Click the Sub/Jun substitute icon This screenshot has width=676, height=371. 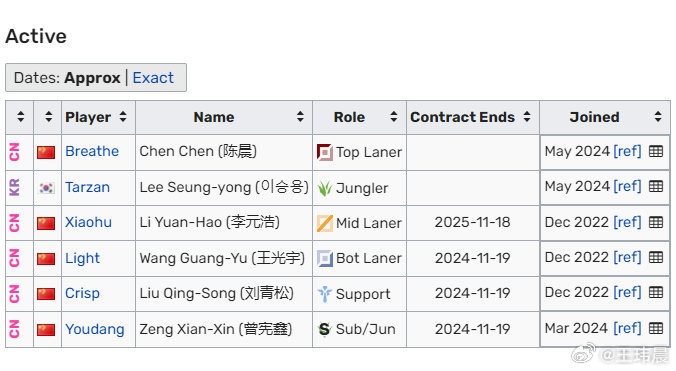325,329
